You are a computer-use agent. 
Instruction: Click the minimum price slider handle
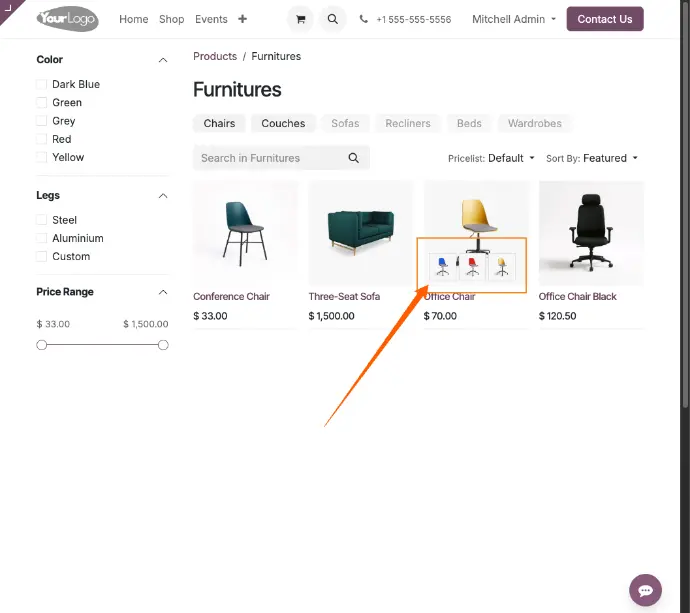[x=42, y=345]
